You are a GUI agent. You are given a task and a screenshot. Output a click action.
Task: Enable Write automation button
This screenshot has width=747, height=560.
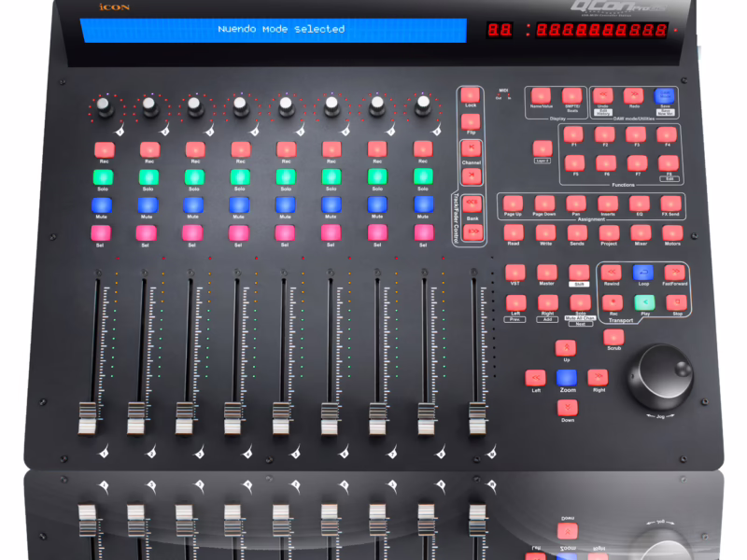click(545, 233)
